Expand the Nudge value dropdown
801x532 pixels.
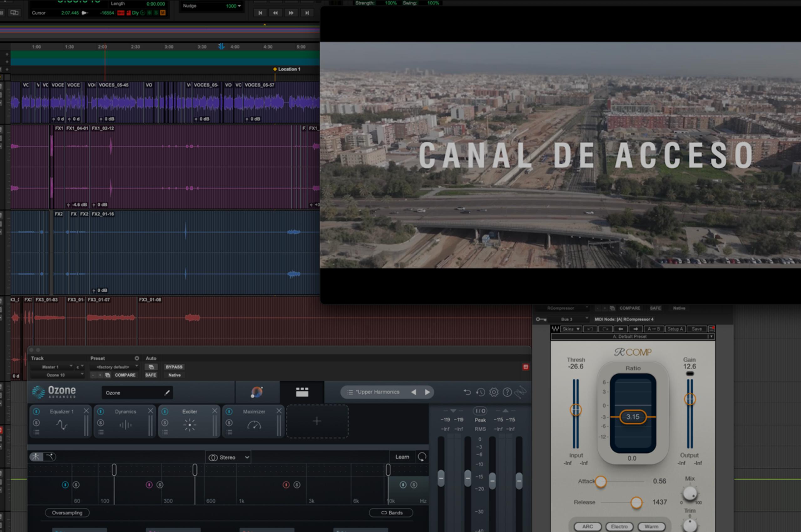239,6
